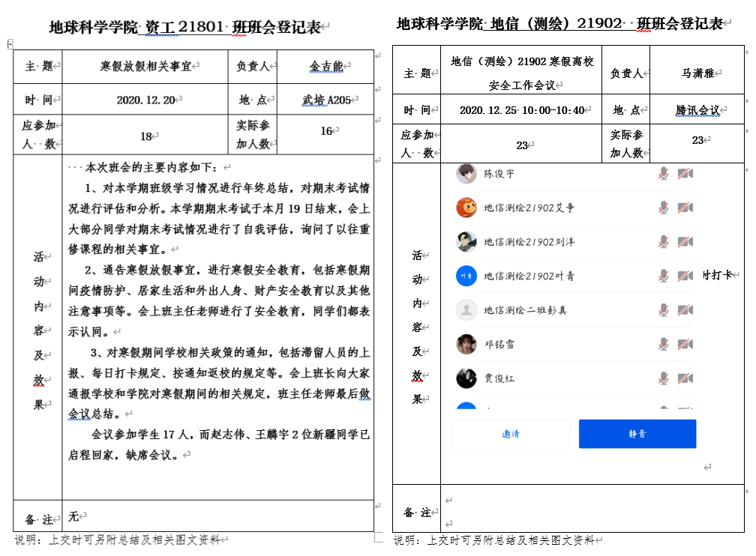Viewport: 756px width, 556px height.
Task: Click the table move handle at top-left
Action: [x=9, y=45]
